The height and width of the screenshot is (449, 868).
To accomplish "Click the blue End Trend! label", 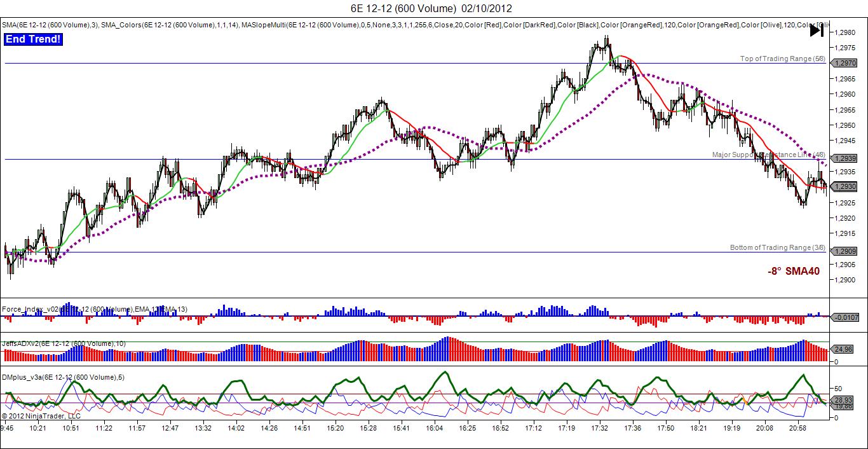I will pyautogui.click(x=34, y=39).
